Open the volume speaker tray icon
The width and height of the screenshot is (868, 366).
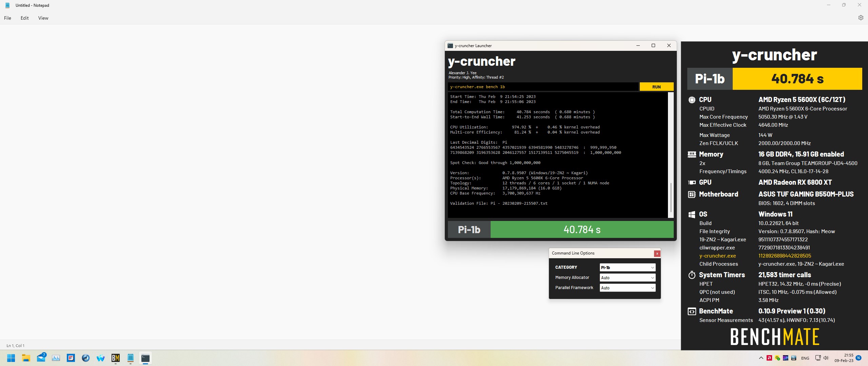pyautogui.click(x=826, y=358)
